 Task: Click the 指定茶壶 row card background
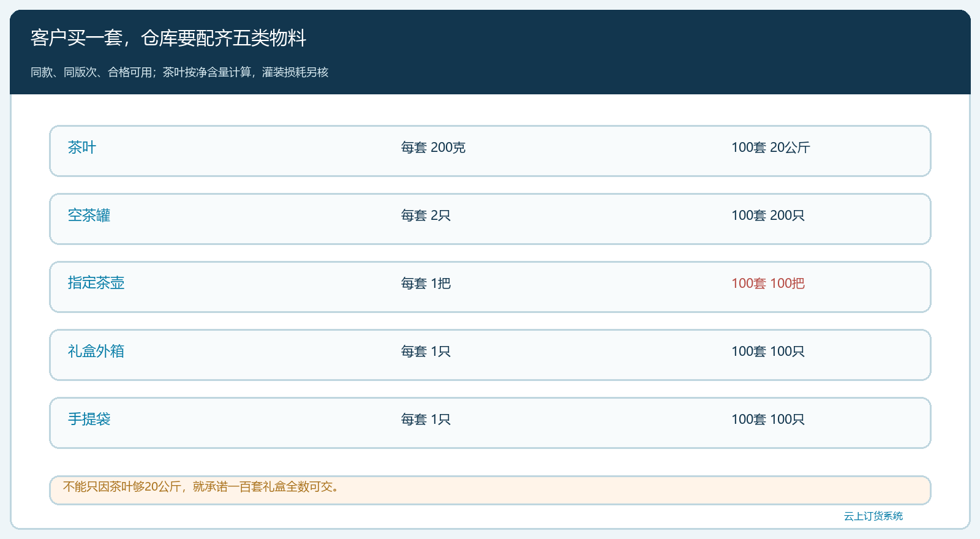(x=490, y=287)
